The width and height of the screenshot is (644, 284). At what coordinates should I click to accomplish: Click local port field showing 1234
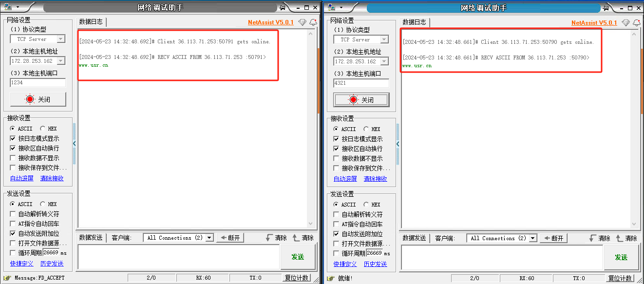(x=38, y=83)
